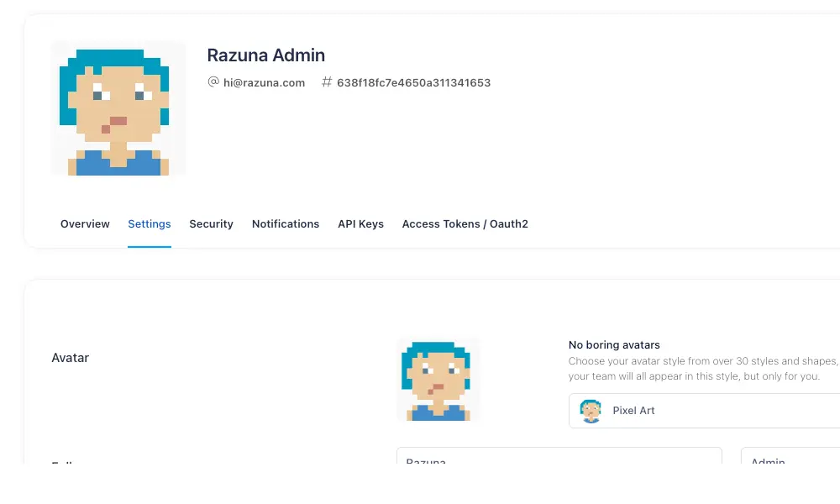Viewport: 840px width, 504px height.
Task: Click the No boring avatars heading
Action: click(x=614, y=345)
